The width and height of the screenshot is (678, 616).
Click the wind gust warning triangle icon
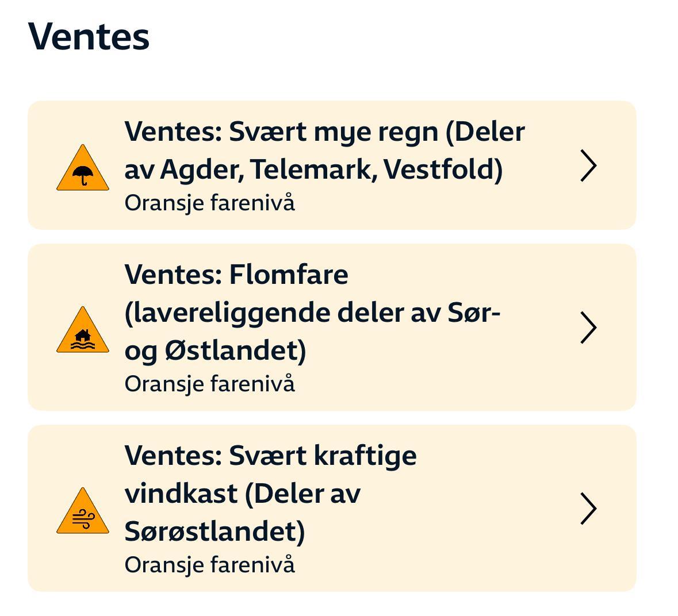click(x=83, y=512)
